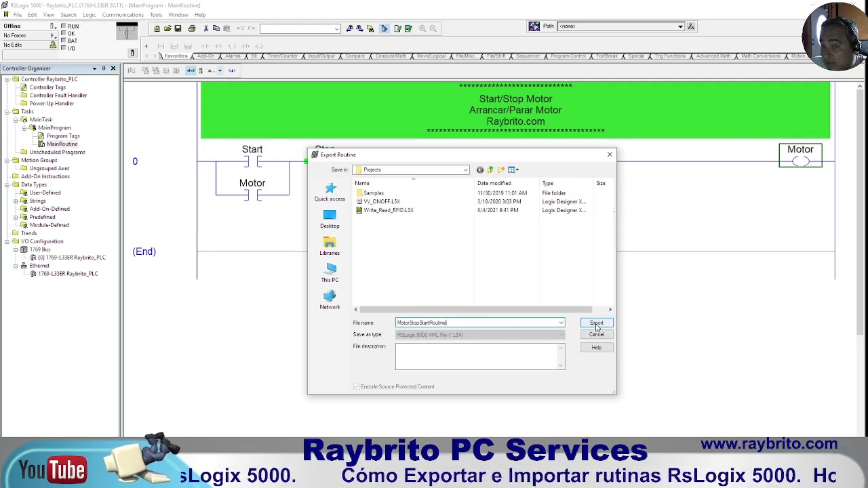Click the Zoom Out magnifier icon

click(x=433, y=28)
